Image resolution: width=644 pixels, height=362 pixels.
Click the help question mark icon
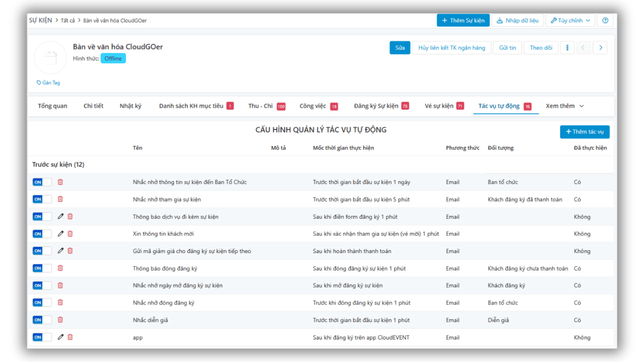605,21
